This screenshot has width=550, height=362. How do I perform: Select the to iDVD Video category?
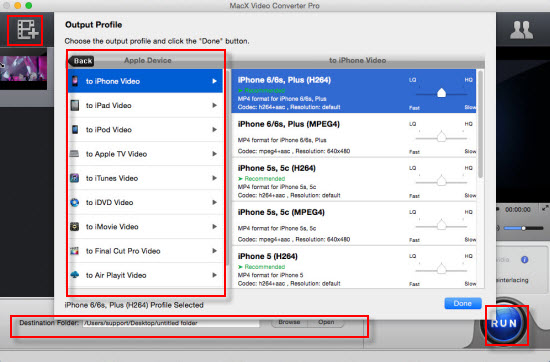pos(145,202)
